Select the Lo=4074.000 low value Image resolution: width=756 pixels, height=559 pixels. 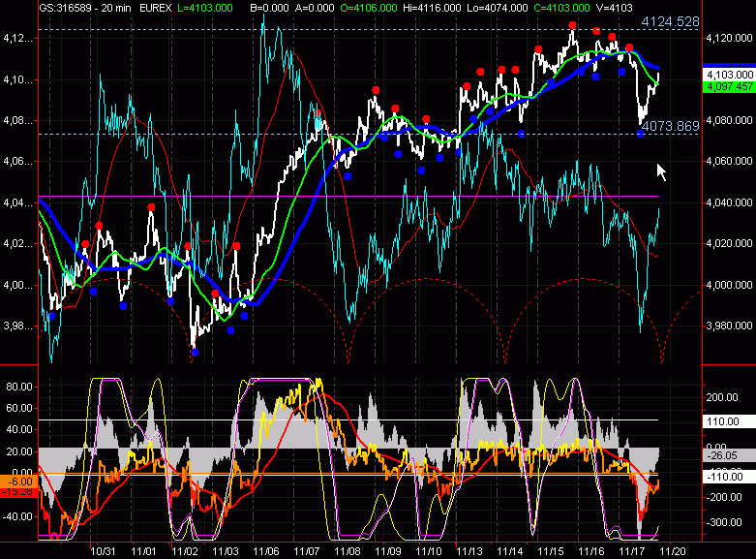[x=499, y=8]
